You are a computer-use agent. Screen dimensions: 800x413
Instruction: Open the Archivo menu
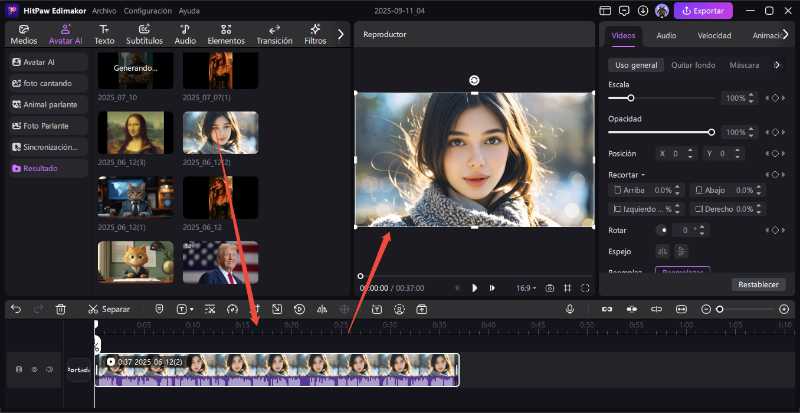point(104,11)
